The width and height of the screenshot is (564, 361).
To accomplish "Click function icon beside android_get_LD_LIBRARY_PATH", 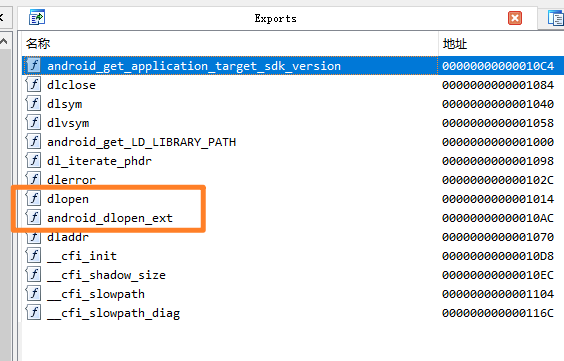I will (x=33, y=141).
